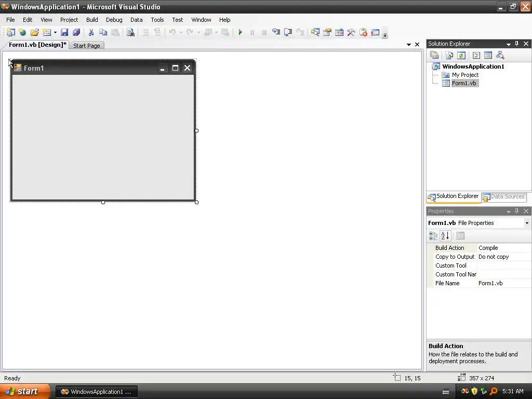Select WindowsApplication1 project node
This screenshot has height=399, width=532.
473,66
